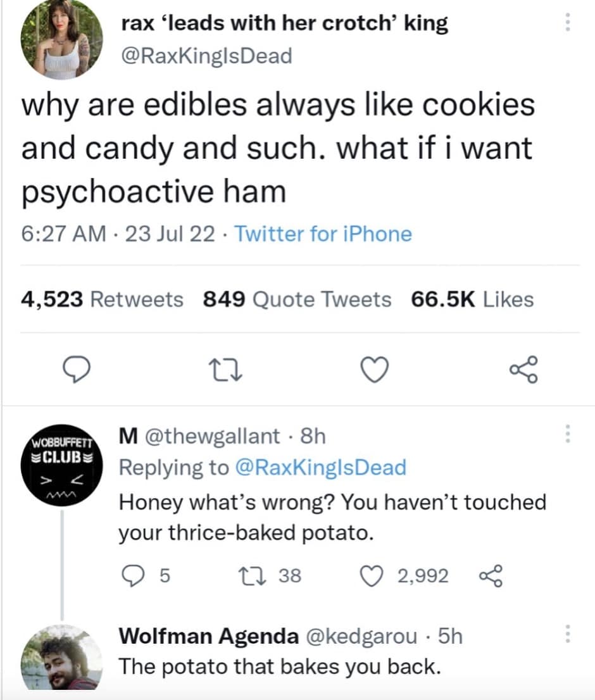The height and width of the screenshot is (700, 595).
Task: View the 4,523 Retweets list
Action: (x=103, y=299)
